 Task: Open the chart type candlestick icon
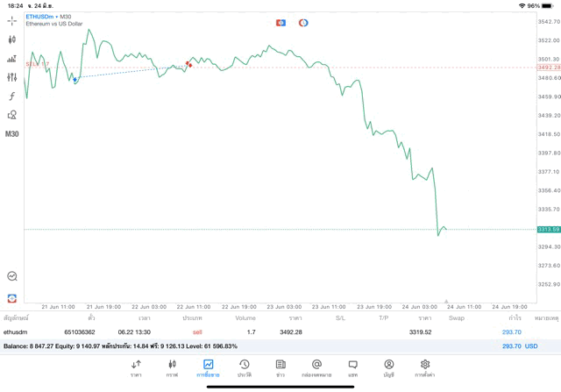tap(12, 39)
